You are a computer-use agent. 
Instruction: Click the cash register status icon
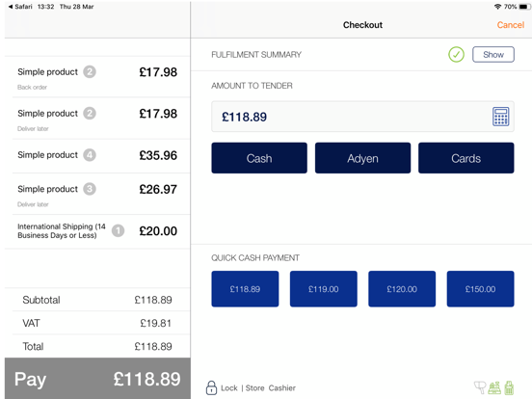click(x=494, y=387)
